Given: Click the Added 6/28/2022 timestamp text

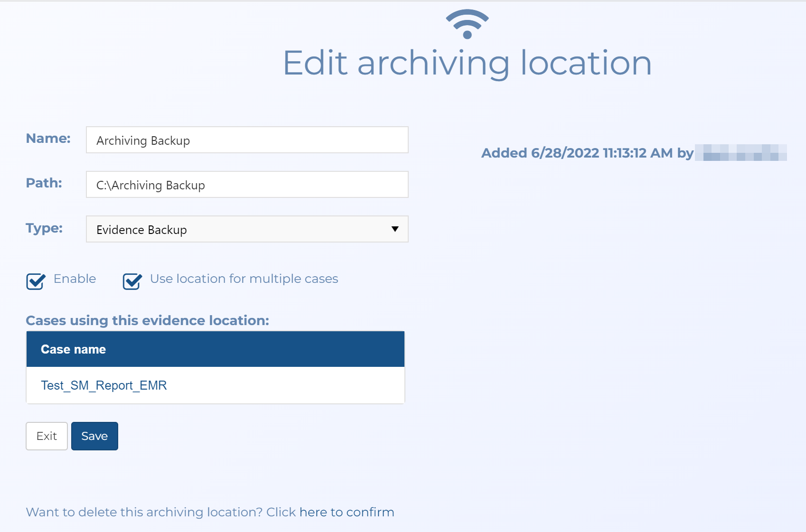Looking at the screenshot, I should click(x=589, y=153).
